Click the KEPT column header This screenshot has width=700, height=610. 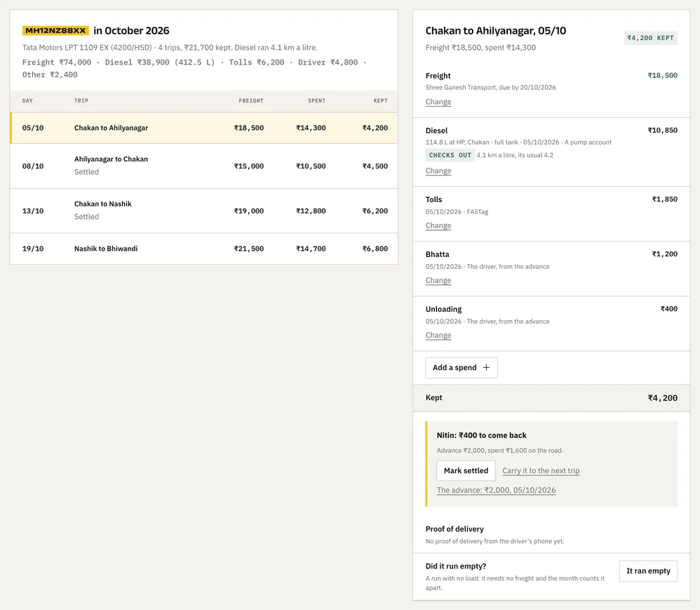(x=380, y=100)
